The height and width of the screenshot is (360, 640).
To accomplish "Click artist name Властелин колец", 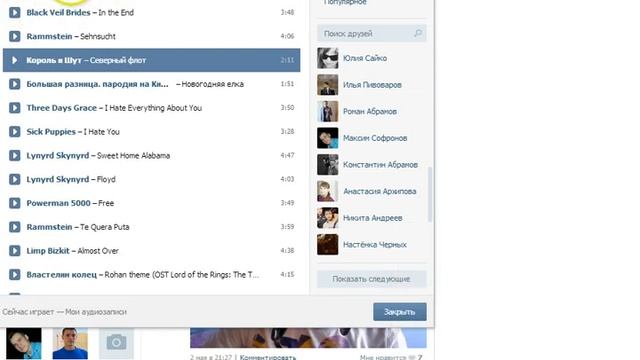I will (62, 275).
